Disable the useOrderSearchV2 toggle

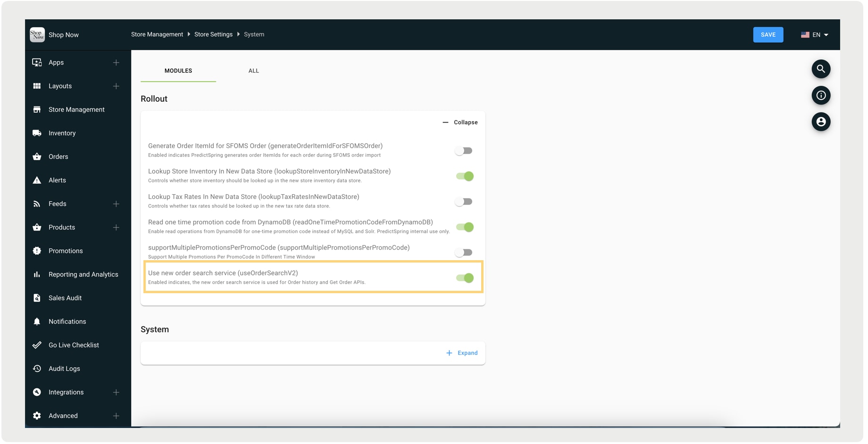[465, 278]
